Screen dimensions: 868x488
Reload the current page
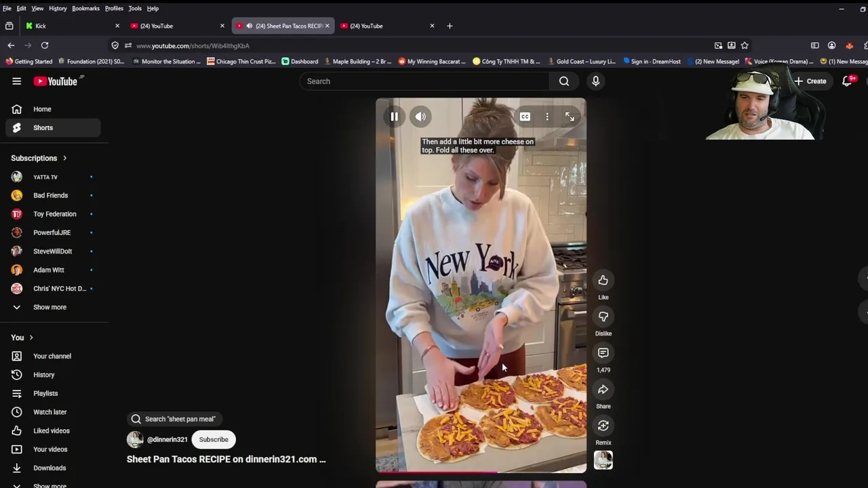click(45, 45)
